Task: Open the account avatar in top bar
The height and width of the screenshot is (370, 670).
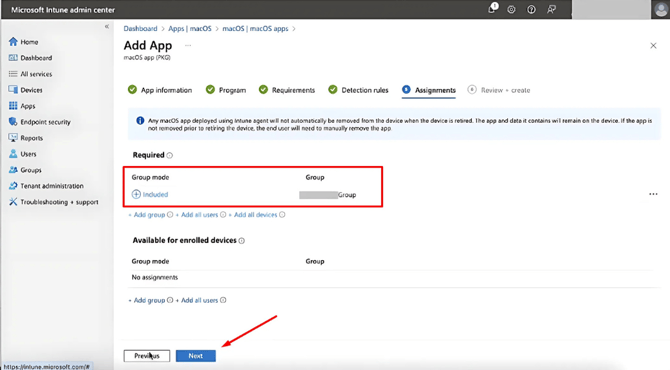Action: [660, 9]
